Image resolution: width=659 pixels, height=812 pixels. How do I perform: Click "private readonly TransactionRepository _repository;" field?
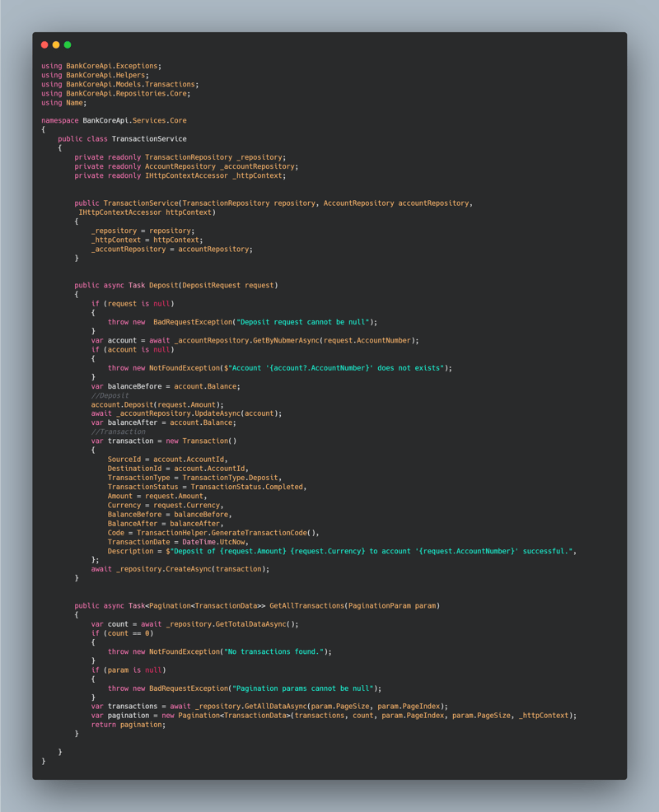(180, 157)
